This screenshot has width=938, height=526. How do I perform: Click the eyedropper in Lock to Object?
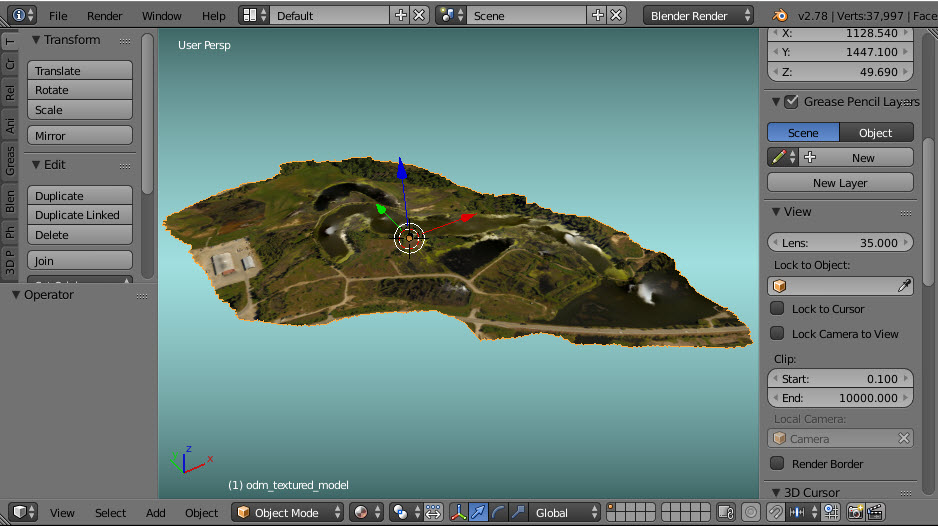tap(904, 286)
